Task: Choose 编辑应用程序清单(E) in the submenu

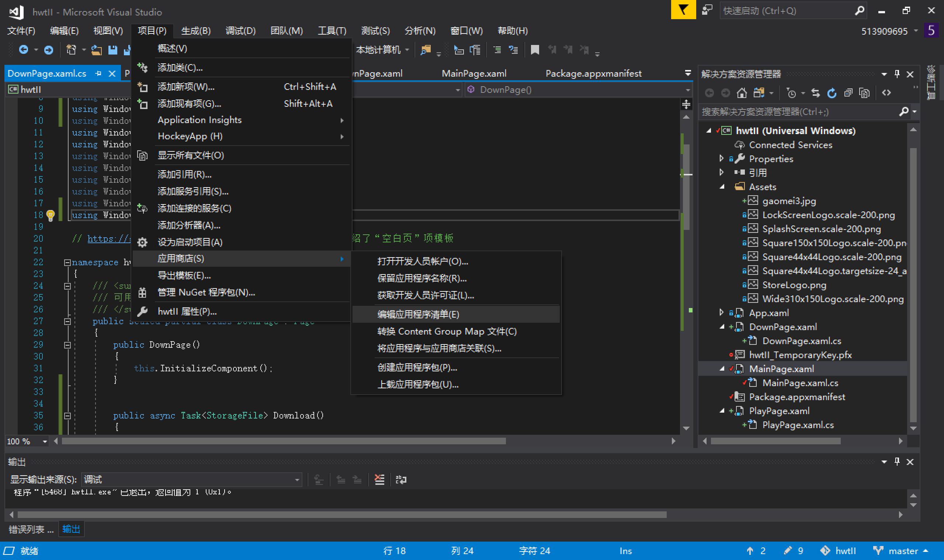Action: [456, 314]
